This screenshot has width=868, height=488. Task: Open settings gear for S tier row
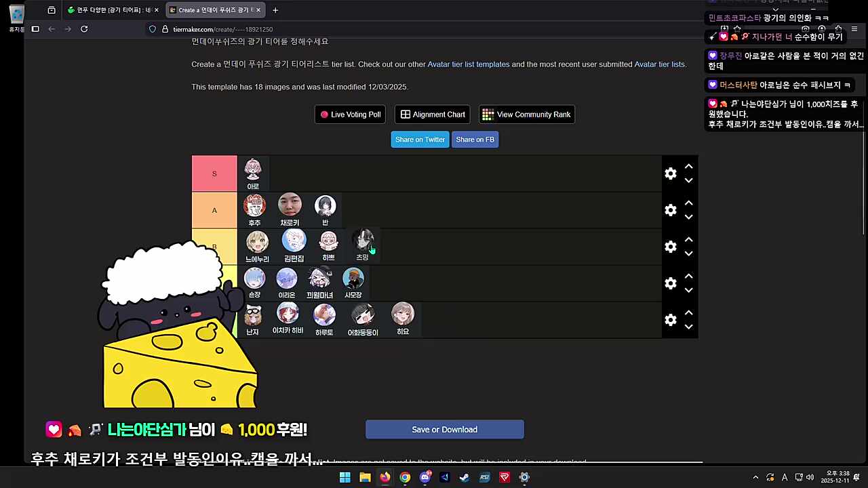pyautogui.click(x=670, y=174)
